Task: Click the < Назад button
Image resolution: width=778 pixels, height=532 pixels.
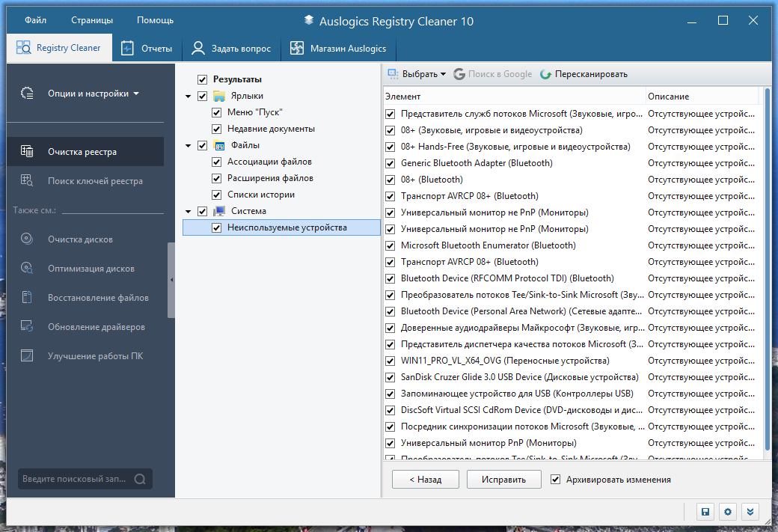Action: [425, 480]
